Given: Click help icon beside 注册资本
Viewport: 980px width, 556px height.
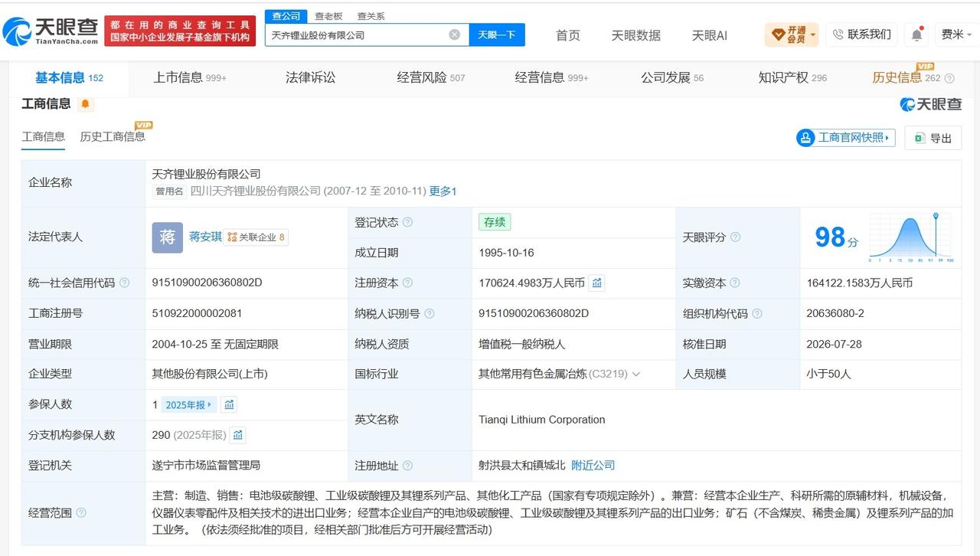Looking at the screenshot, I should (407, 283).
